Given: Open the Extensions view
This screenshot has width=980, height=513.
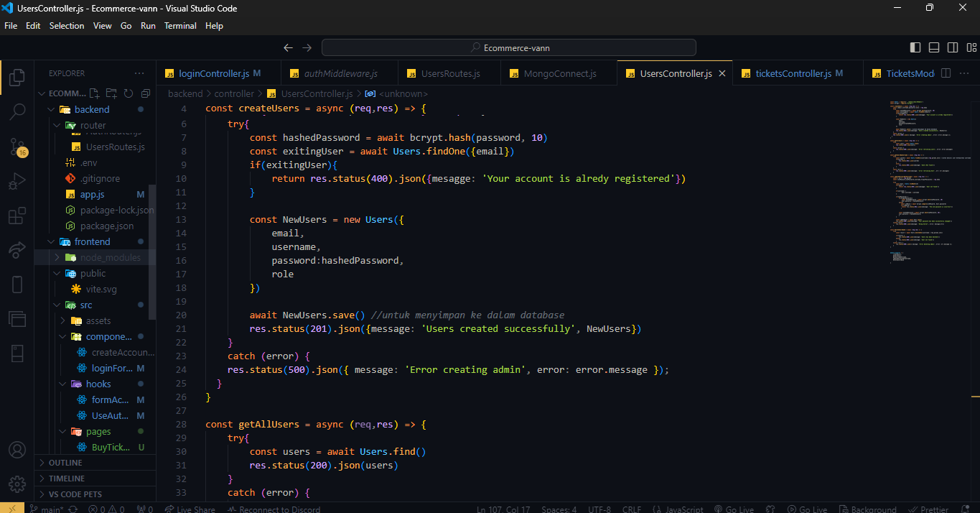Looking at the screenshot, I should tap(17, 216).
